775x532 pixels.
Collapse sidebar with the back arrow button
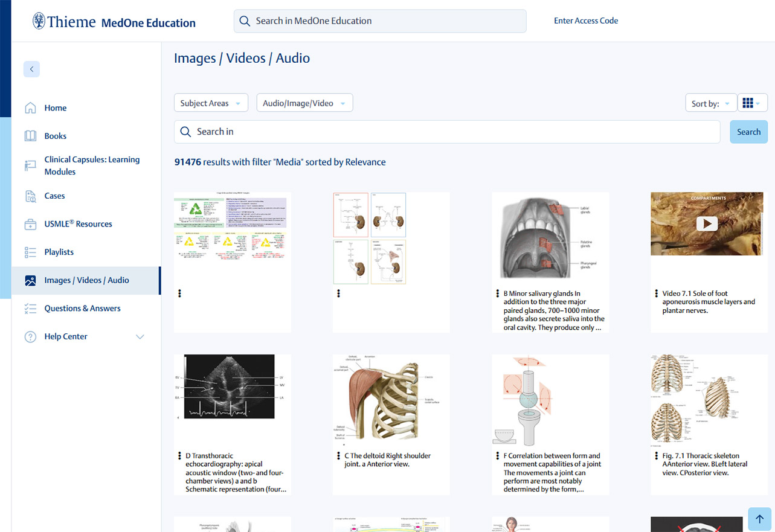point(31,69)
